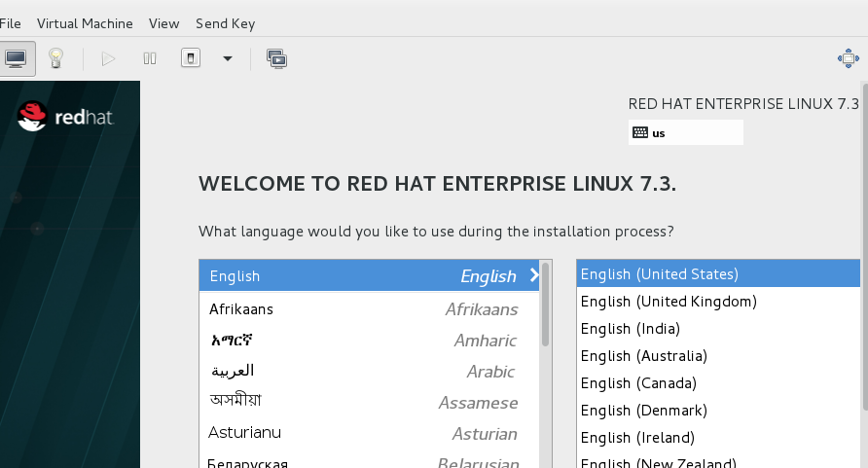Choose English (United Kingdom) locale
868x468 pixels.
click(718, 301)
